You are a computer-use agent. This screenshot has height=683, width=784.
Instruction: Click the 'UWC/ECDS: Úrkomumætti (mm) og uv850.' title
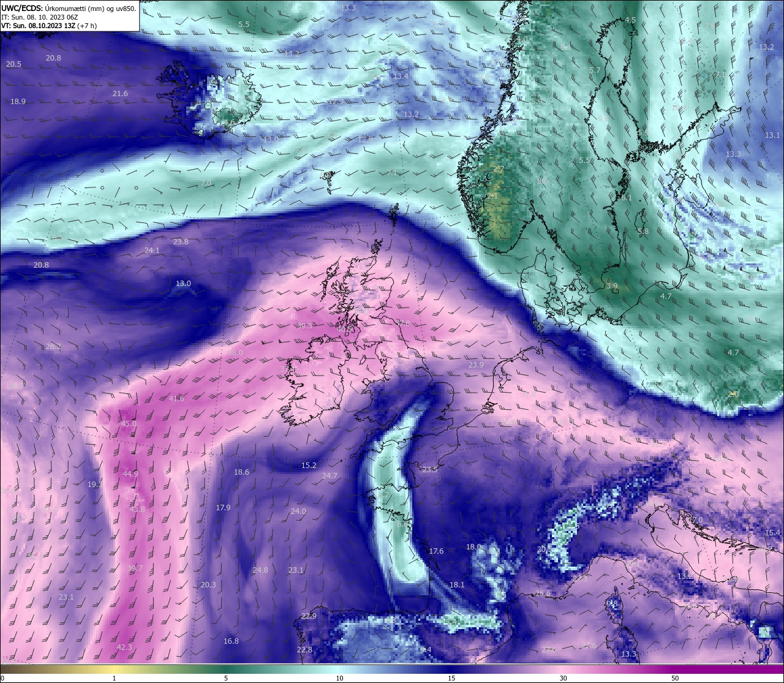[x=69, y=8]
